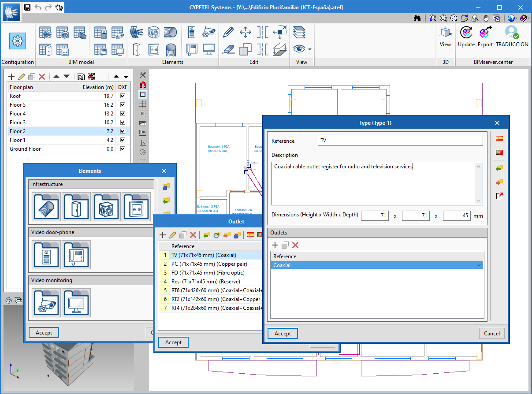Image resolution: width=532 pixels, height=394 pixels.
Task: Select the security camera element tool
Action: (209, 33)
